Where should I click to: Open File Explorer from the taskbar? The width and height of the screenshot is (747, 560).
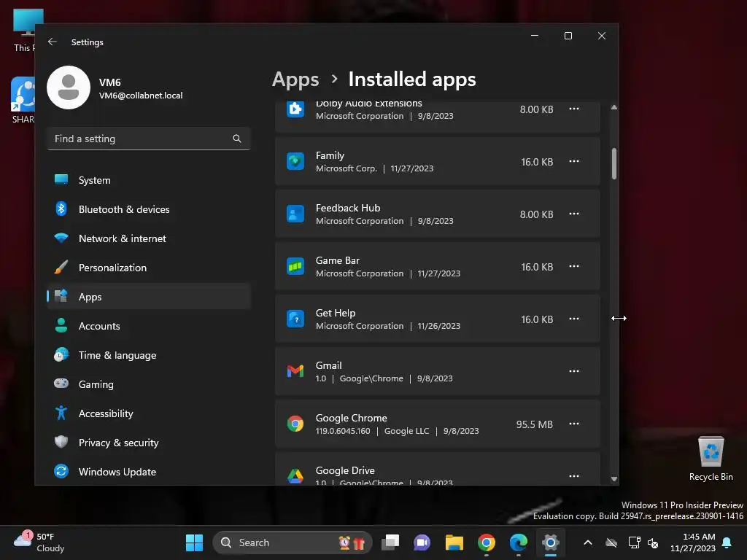[x=454, y=542]
